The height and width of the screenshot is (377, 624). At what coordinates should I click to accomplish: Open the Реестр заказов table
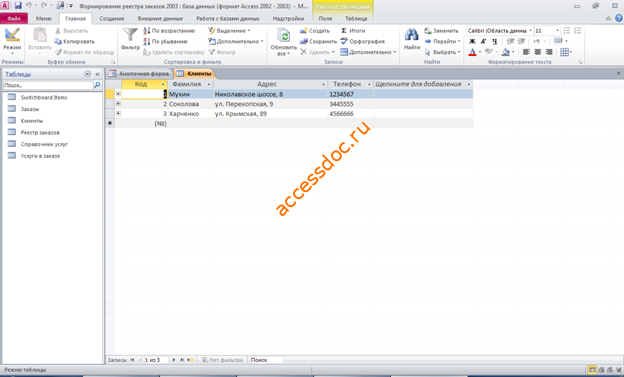40,133
